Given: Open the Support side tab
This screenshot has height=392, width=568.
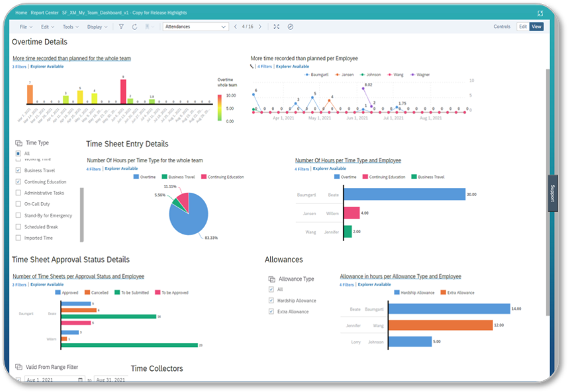Looking at the screenshot, I should [x=552, y=193].
